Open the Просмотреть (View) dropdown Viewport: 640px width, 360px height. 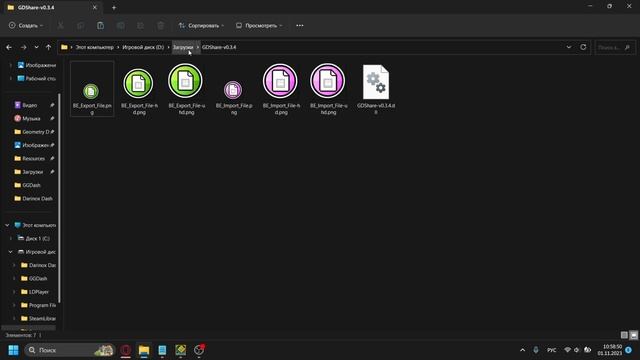tap(259, 25)
